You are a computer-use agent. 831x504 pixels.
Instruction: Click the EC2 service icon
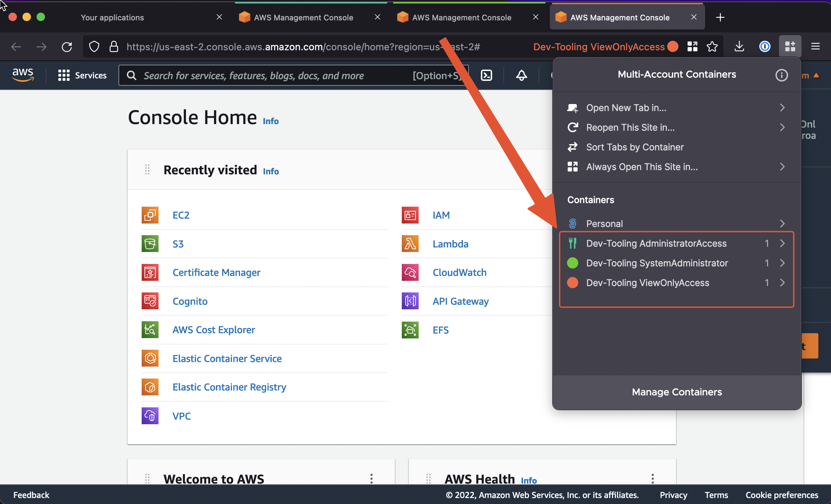click(x=150, y=215)
